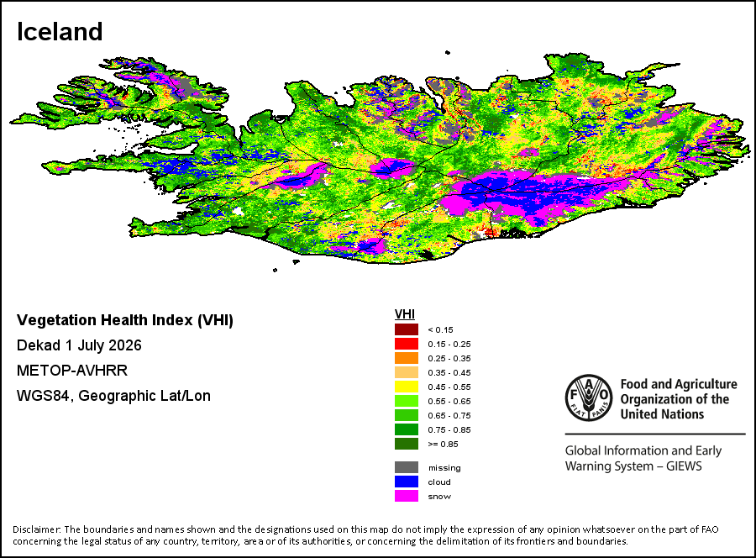The image size is (756, 558).
Task: Click the Food and Agriculture Organization name
Action: click(x=679, y=399)
